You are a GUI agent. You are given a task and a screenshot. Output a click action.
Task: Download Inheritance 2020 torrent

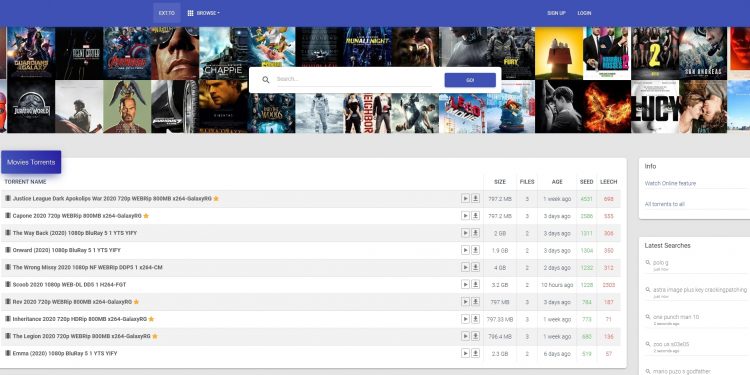pos(475,319)
